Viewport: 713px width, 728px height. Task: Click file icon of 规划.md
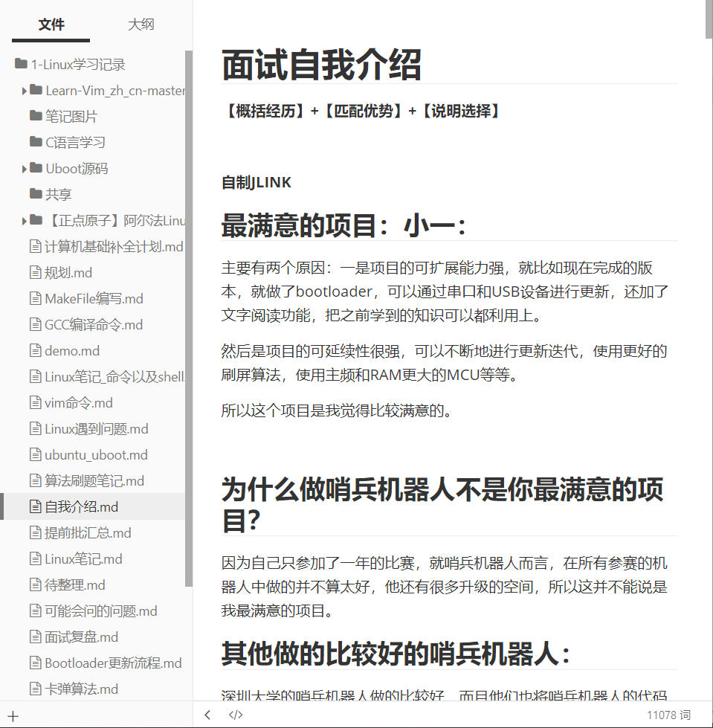coord(35,272)
